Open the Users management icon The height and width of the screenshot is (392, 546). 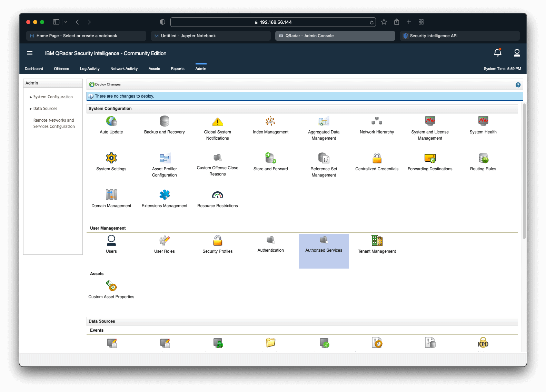111,240
